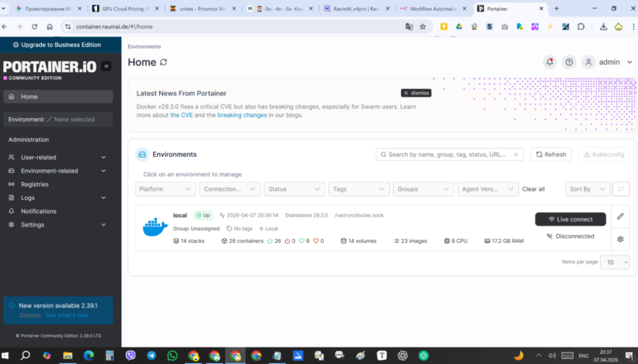The image size is (638, 364).
Task: Click the admin user avatar icon
Action: 588,62
